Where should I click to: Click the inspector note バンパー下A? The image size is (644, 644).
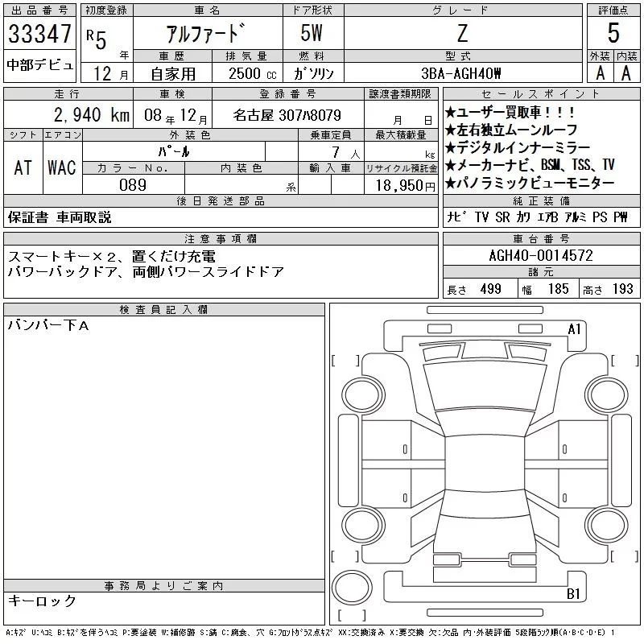48,326
